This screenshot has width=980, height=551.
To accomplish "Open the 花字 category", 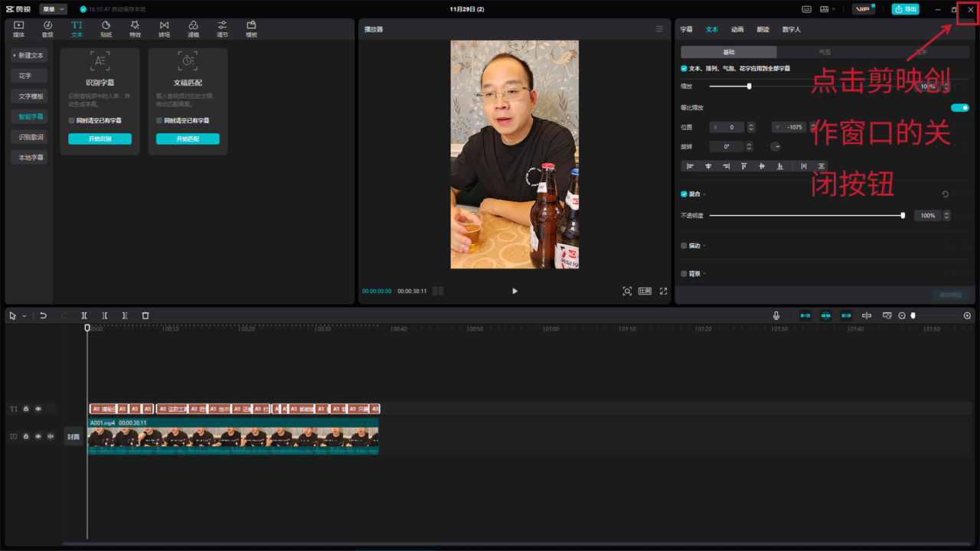I will coord(29,76).
